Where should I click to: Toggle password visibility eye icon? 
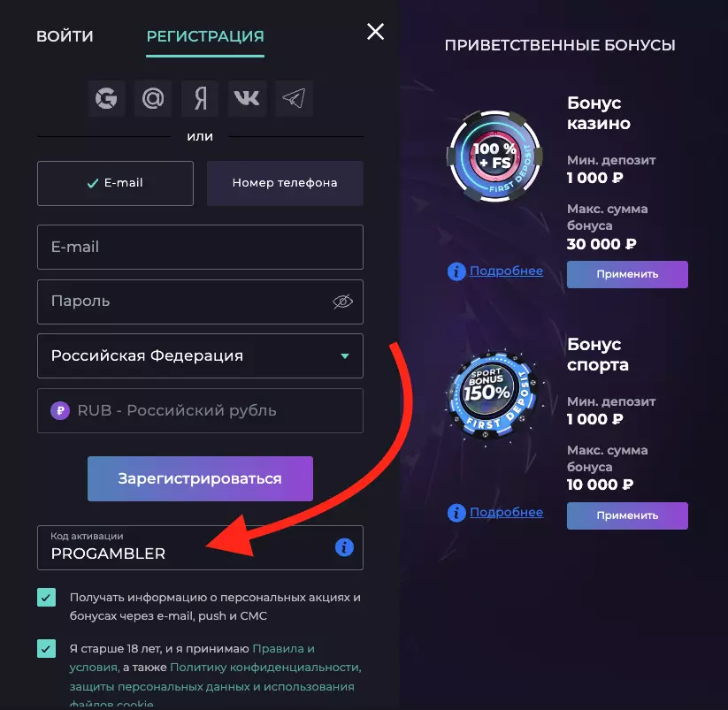pos(342,302)
